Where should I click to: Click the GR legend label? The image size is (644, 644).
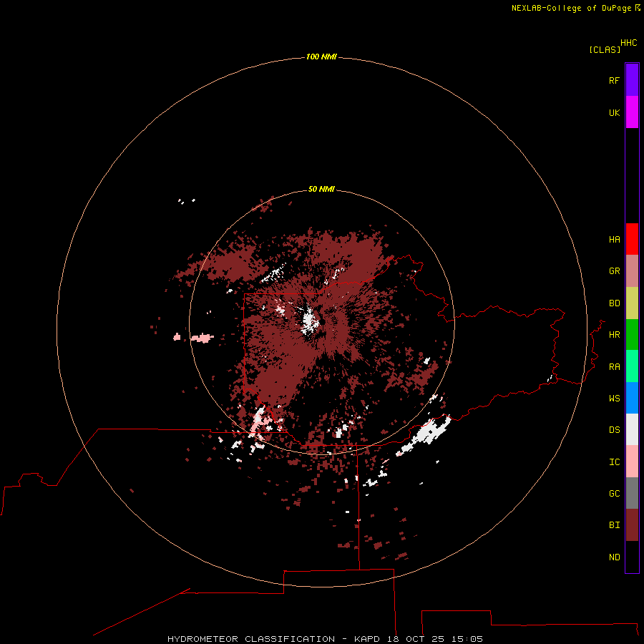click(614, 271)
